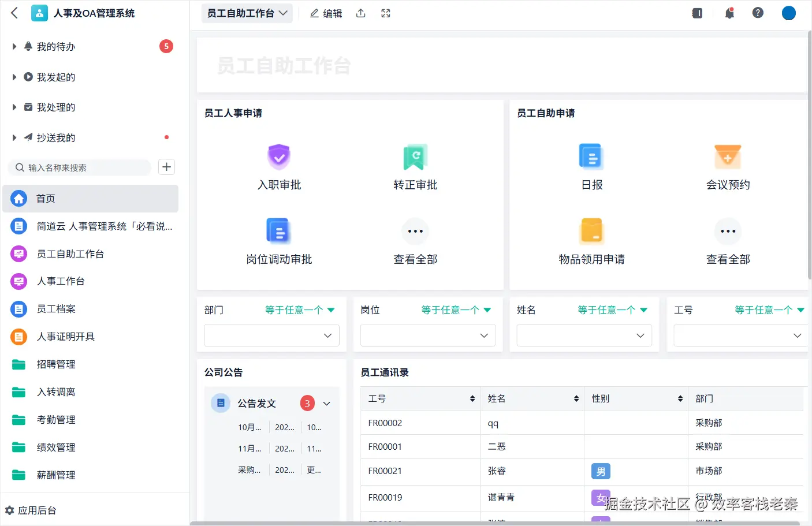The width and height of the screenshot is (812, 526).
Task: Expand 我发起的 tree item
Action: 14,77
